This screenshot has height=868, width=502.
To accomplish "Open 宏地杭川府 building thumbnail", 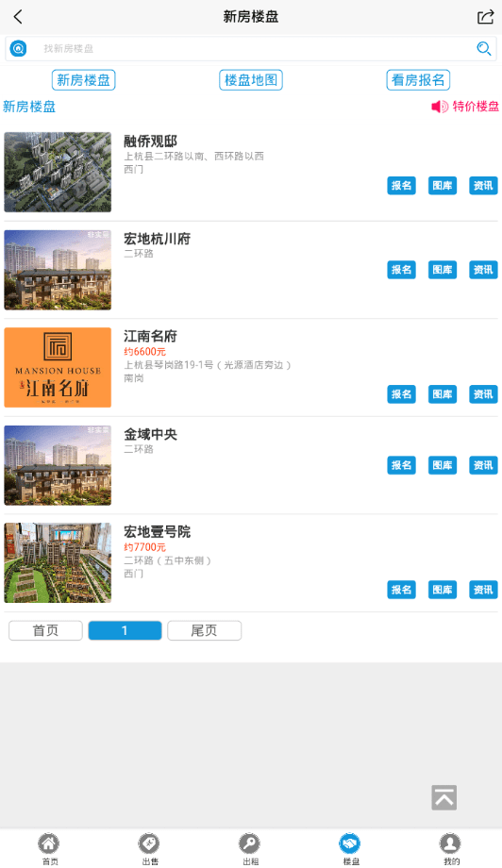I will coord(58,270).
